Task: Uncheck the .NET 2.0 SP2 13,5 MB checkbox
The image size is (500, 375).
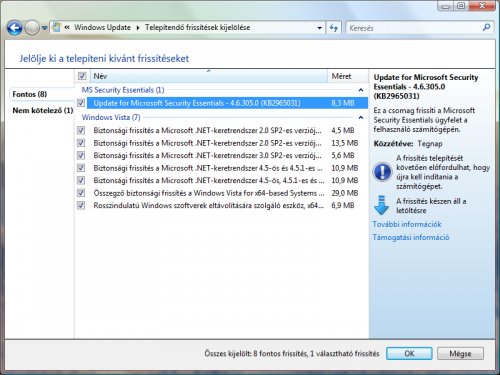Action: pyautogui.click(x=81, y=143)
